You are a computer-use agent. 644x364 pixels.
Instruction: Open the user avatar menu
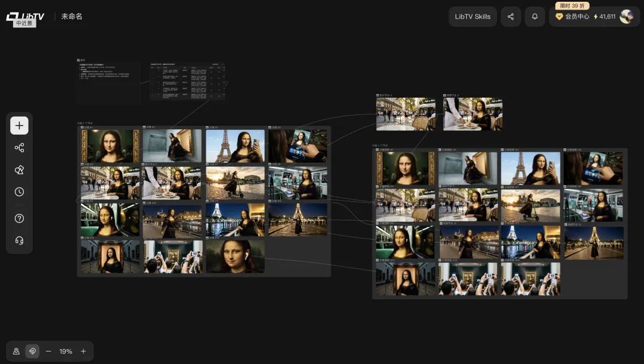pyautogui.click(x=626, y=17)
